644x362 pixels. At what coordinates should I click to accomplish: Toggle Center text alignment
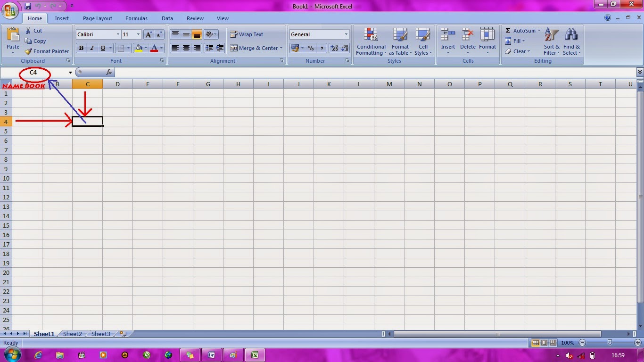[x=186, y=48]
